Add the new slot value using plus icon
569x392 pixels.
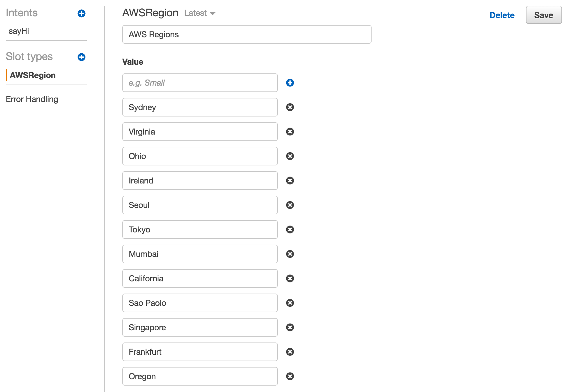coord(290,83)
